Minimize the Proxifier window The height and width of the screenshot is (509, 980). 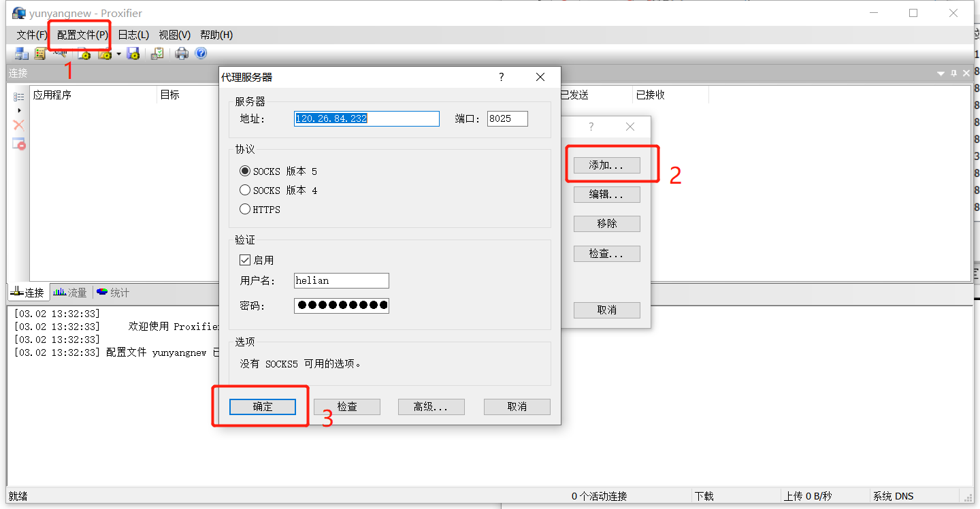[x=873, y=13]
